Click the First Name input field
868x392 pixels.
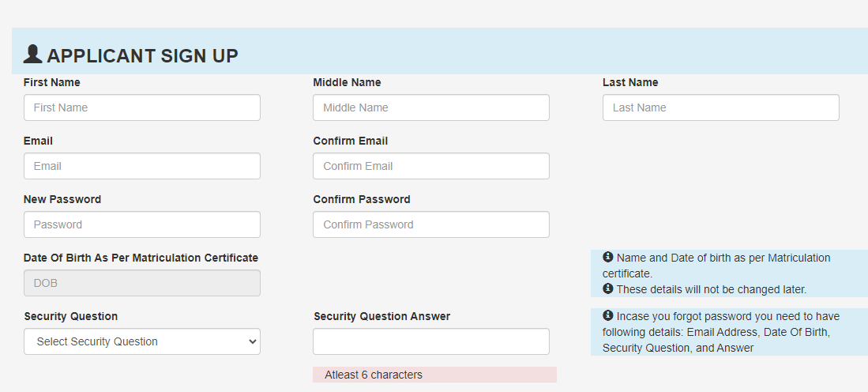pos(141,107)
